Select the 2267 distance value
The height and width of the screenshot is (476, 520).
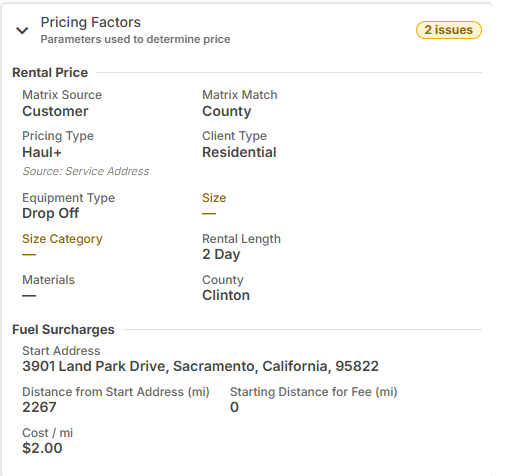click(x=39, y=407)
